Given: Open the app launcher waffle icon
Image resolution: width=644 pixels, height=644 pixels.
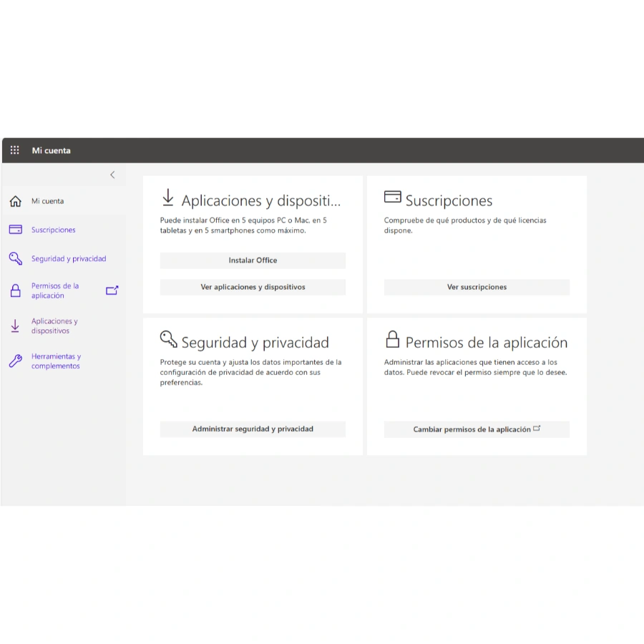Looking at the screenshot, I should pyautogui.click(x=15, y=150).
